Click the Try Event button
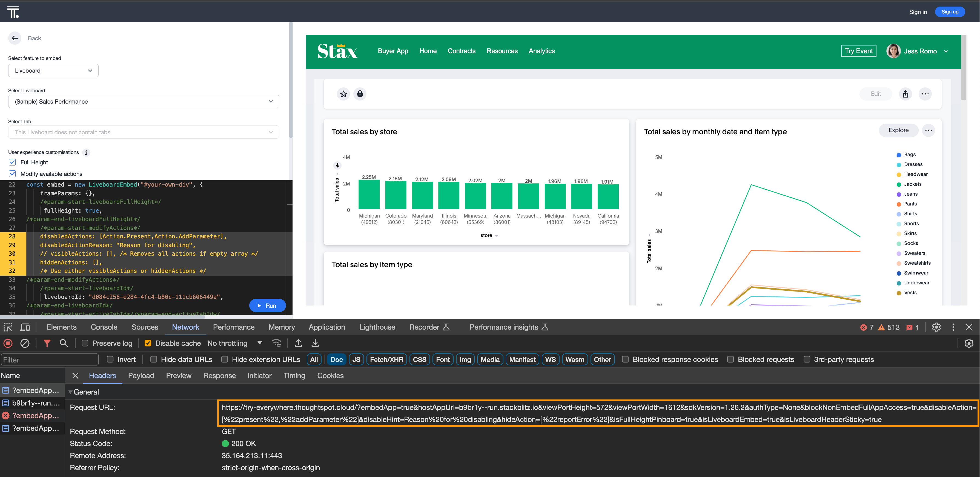This screenshot has width=980, height=477. point(859,51)
